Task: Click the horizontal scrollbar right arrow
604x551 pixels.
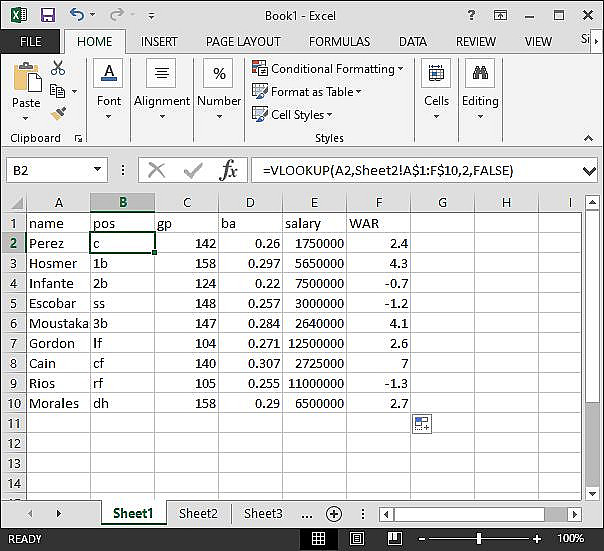Action: (x=575, y=514)
